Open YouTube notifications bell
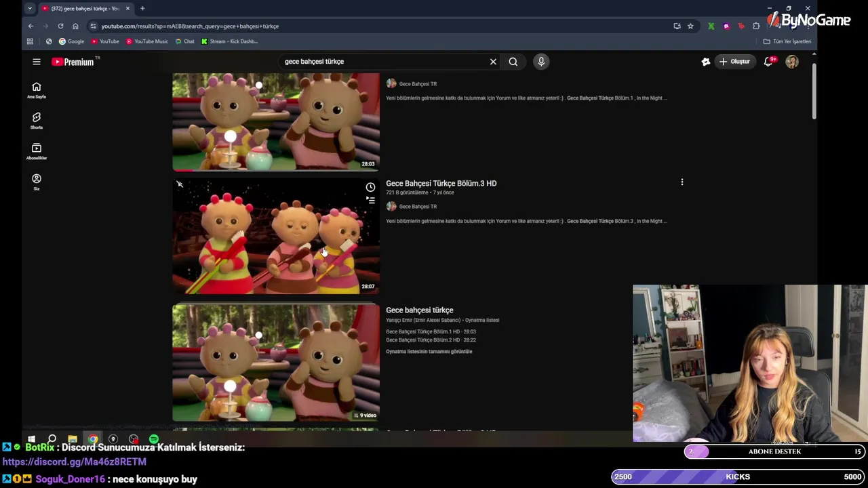Image resolution: width=868 pixels, height=488 pixels. [768, 62]
